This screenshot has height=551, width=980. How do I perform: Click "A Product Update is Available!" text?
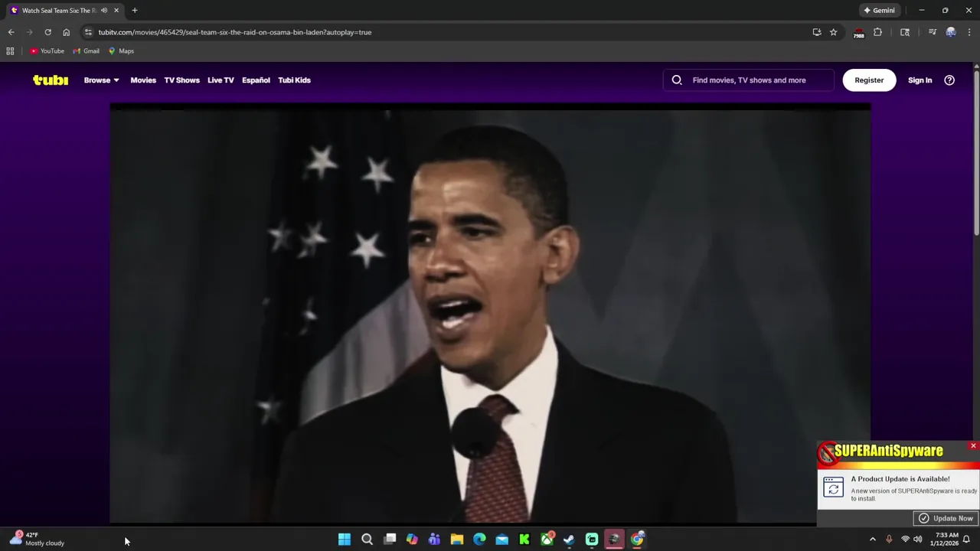pyautogui.click(x=900, y=479)
